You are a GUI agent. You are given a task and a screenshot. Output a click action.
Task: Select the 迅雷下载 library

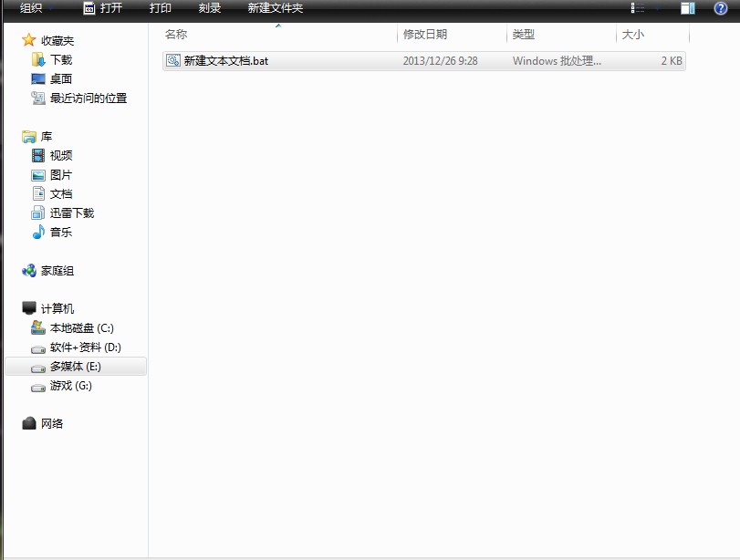click(71, 213)
